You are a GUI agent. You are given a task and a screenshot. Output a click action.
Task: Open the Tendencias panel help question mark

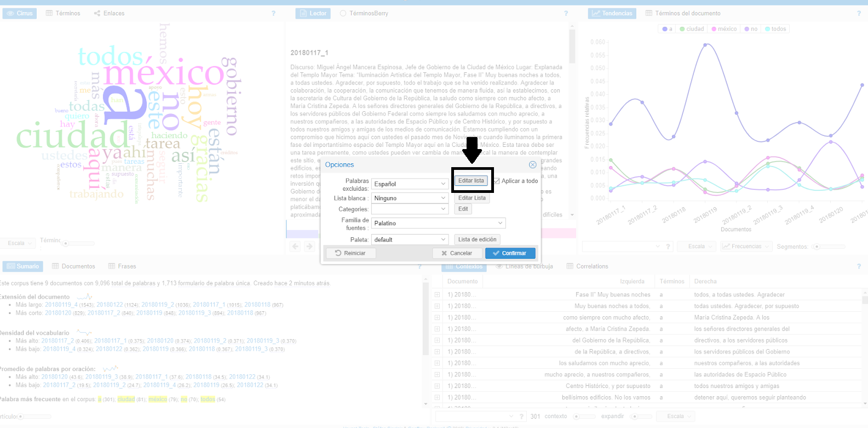(859, 14)
